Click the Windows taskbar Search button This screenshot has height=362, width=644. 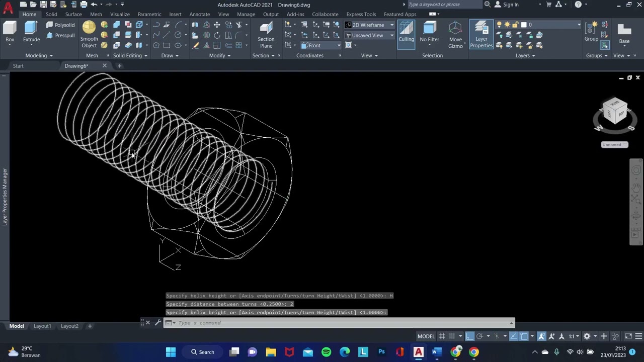202,352
